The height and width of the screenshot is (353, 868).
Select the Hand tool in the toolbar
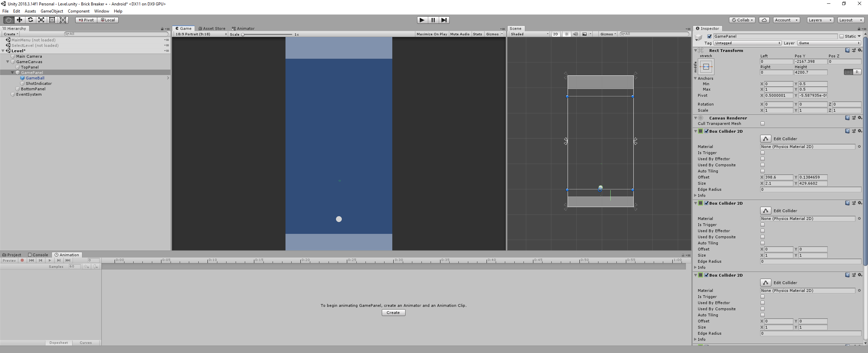8,20
